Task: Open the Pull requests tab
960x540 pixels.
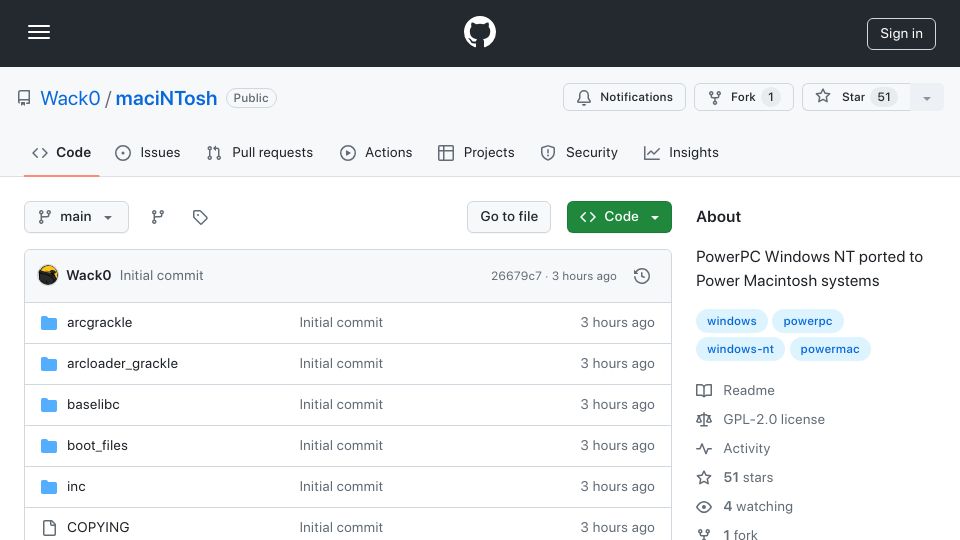Action: pyautogui.click(x=260, y=152)
